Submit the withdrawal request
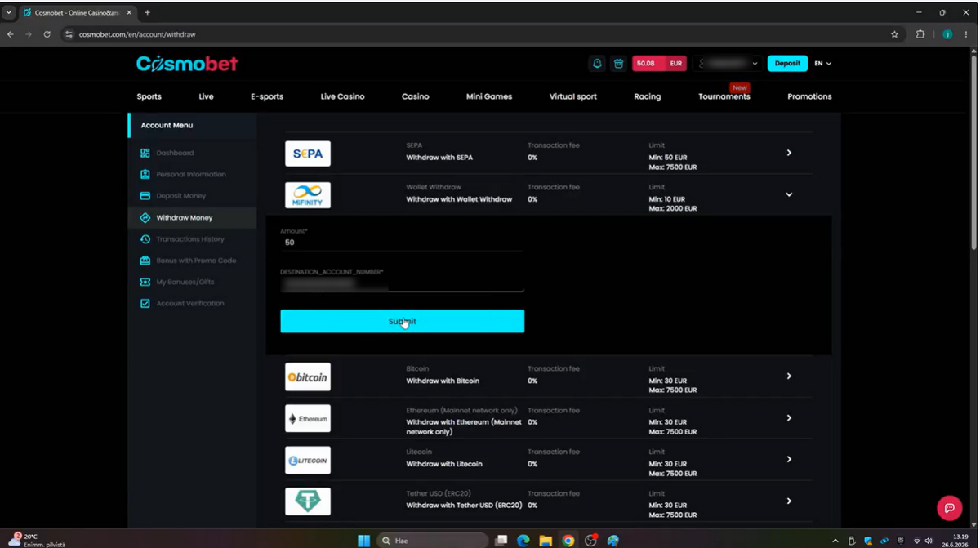980x548 pixels. (402, 321)
